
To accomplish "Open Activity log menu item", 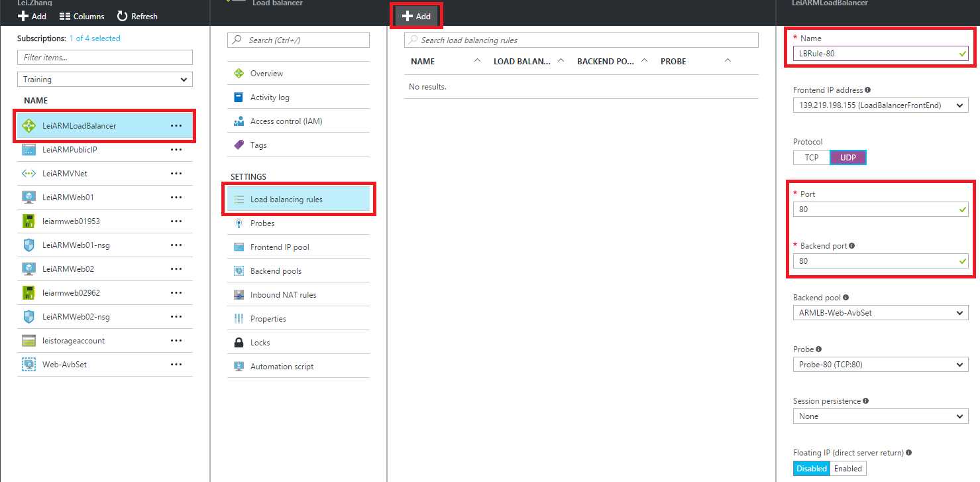I will coord(298,97).
